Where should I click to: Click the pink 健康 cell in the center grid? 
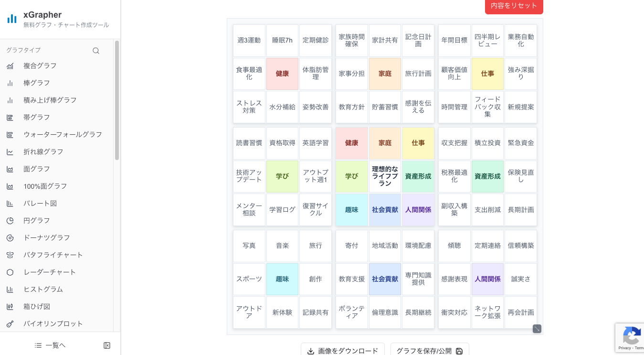tap(352, 143)
